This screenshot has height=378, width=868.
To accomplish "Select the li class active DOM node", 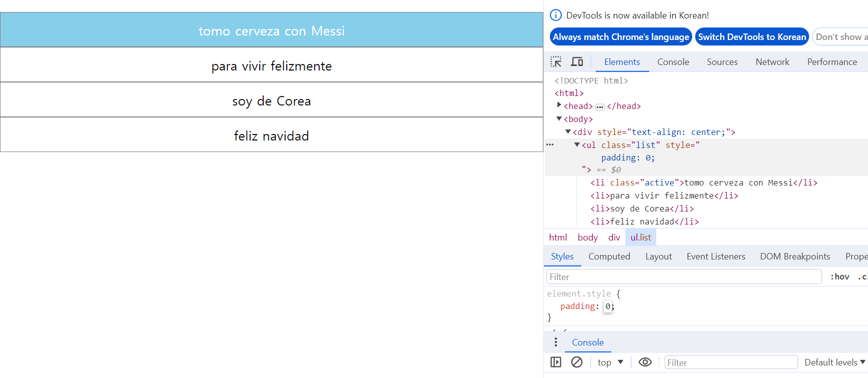I will tap(704, 182).
